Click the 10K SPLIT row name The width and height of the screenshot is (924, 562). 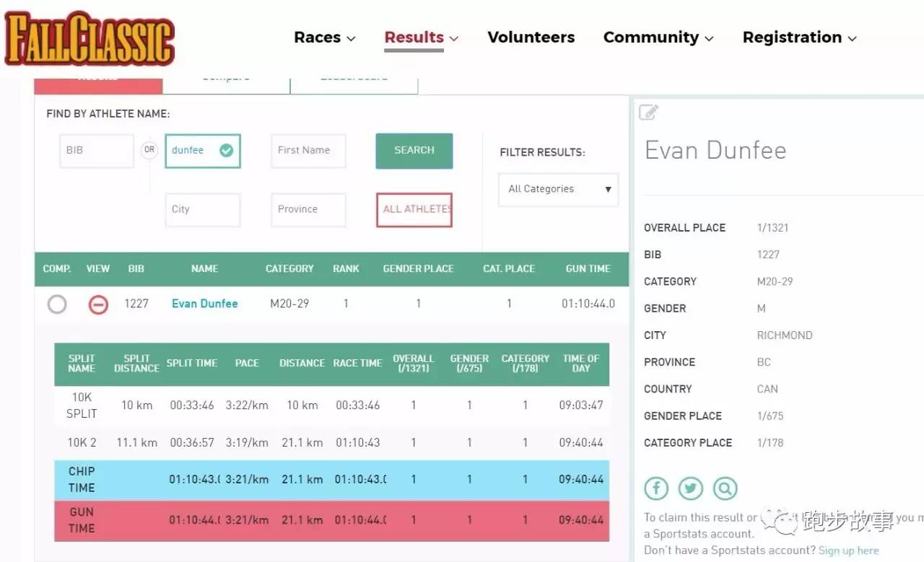(82, 405)
